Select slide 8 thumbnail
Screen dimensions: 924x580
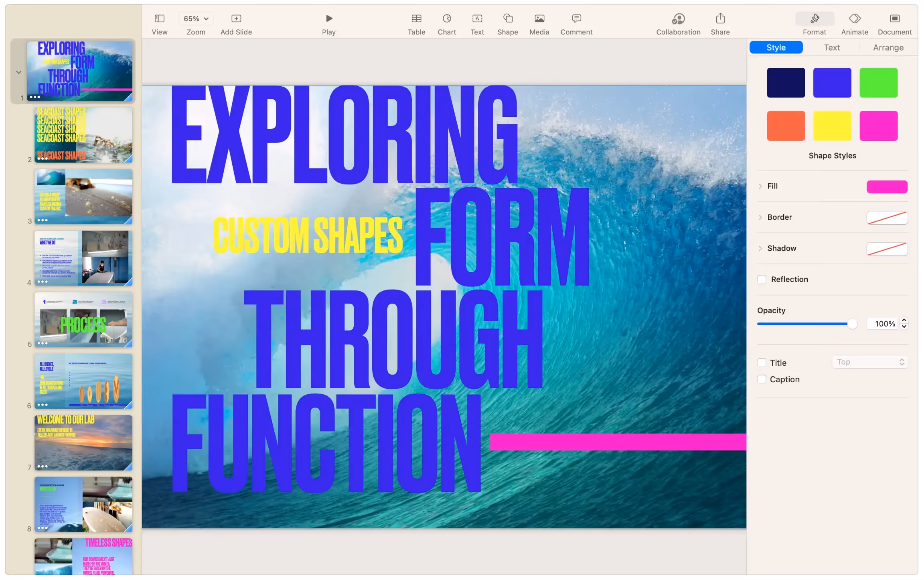pyautogui.click(x=83, y=504)
